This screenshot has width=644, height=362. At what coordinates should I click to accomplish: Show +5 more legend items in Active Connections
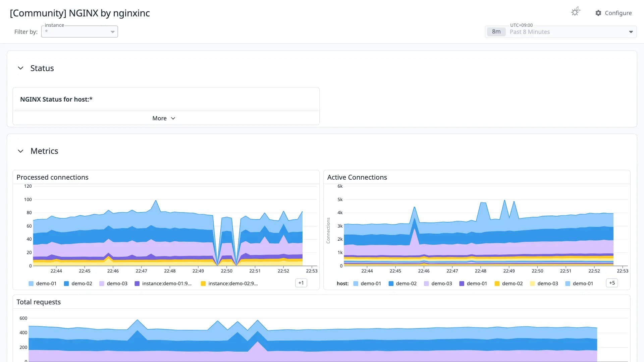[612, 283]
